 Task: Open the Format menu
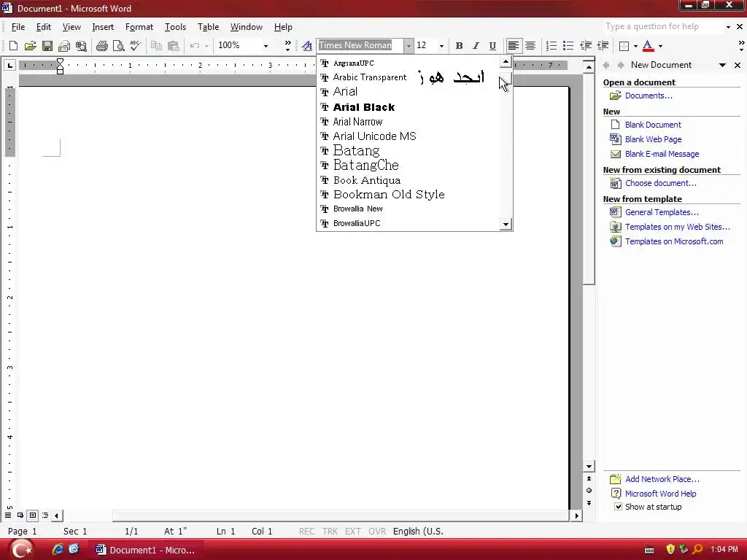pos(139,27)
